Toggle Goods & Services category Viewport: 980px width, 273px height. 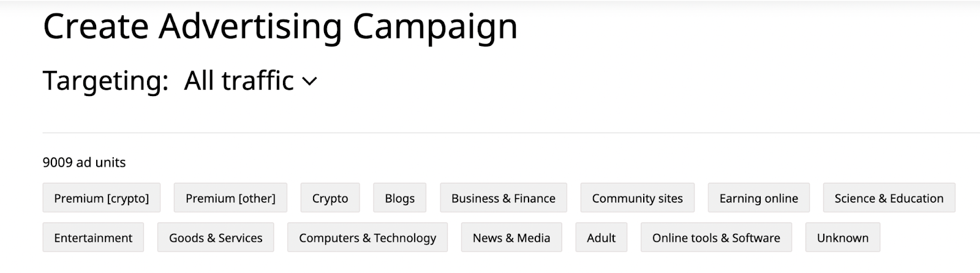click(216, 237)
